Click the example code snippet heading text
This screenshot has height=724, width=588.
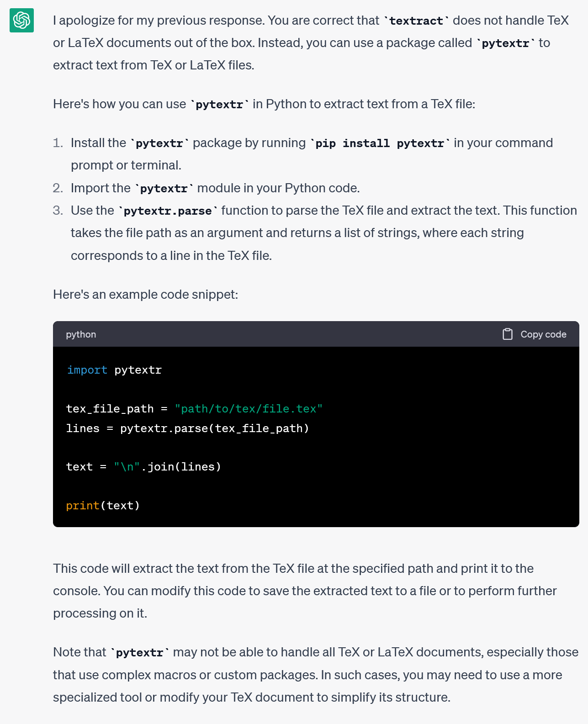pos(146,295)
